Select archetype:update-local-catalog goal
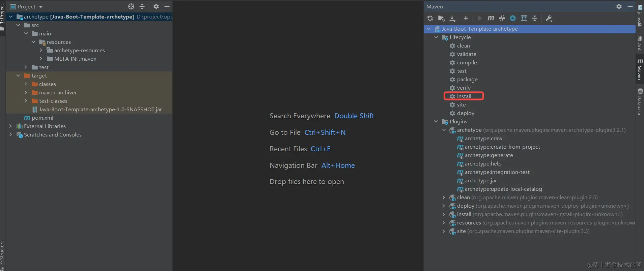Image resolution: width=644 pixels, height=271 pixels. coord(503,189)
